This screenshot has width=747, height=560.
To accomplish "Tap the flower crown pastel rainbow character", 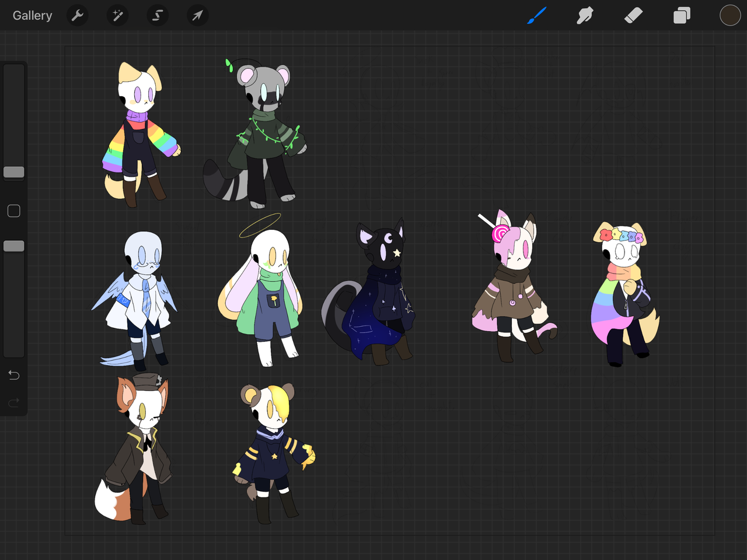I will tap(624, 295).
